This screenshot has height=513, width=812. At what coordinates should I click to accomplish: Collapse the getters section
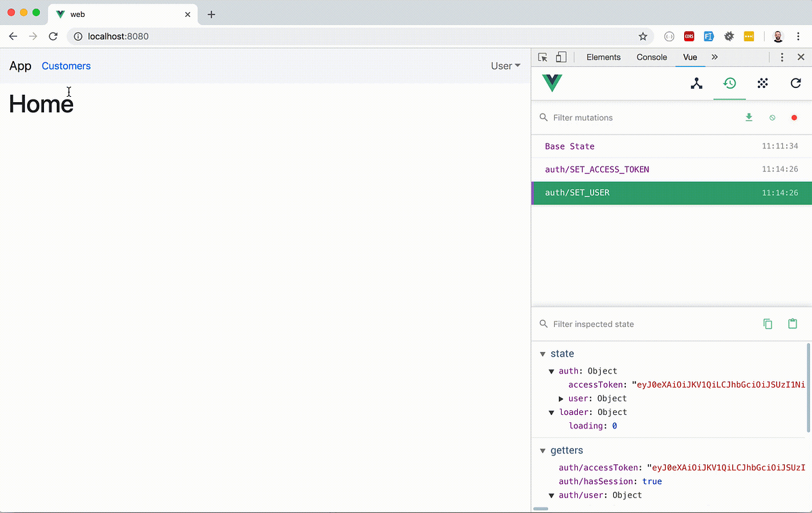tap(542, 450)
